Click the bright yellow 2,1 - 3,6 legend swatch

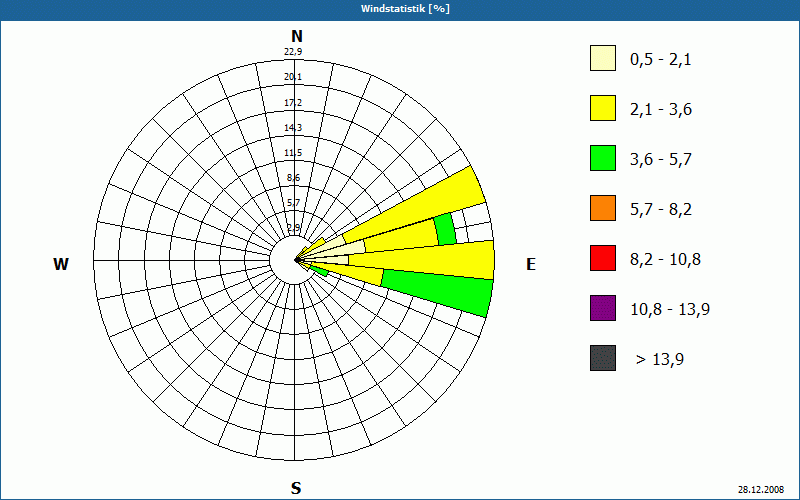(x=603, y=108)
